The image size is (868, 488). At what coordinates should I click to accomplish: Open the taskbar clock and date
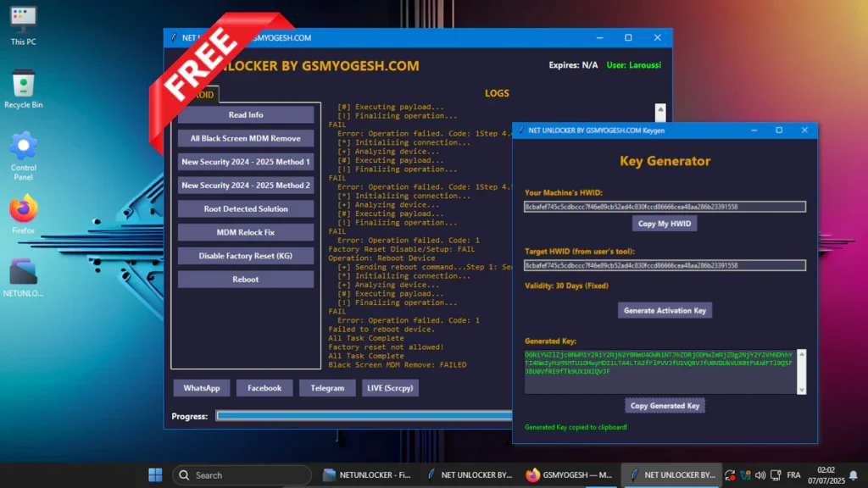point(826,474)
